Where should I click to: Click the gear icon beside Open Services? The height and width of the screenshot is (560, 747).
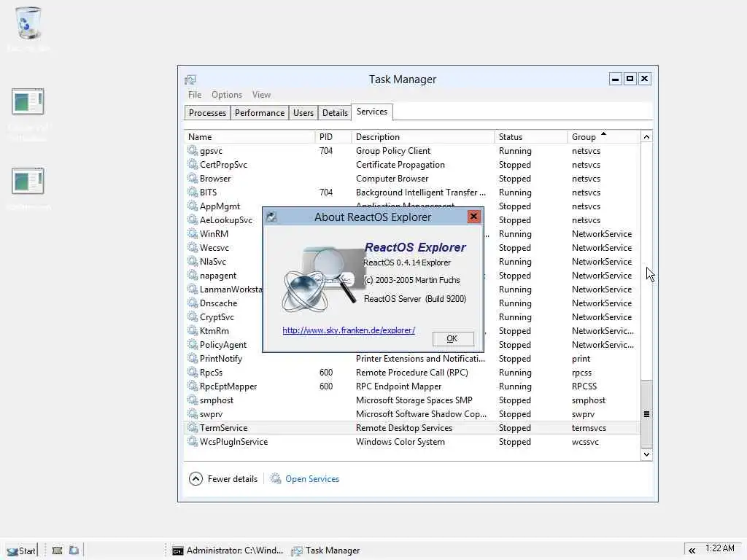point(275,478)
